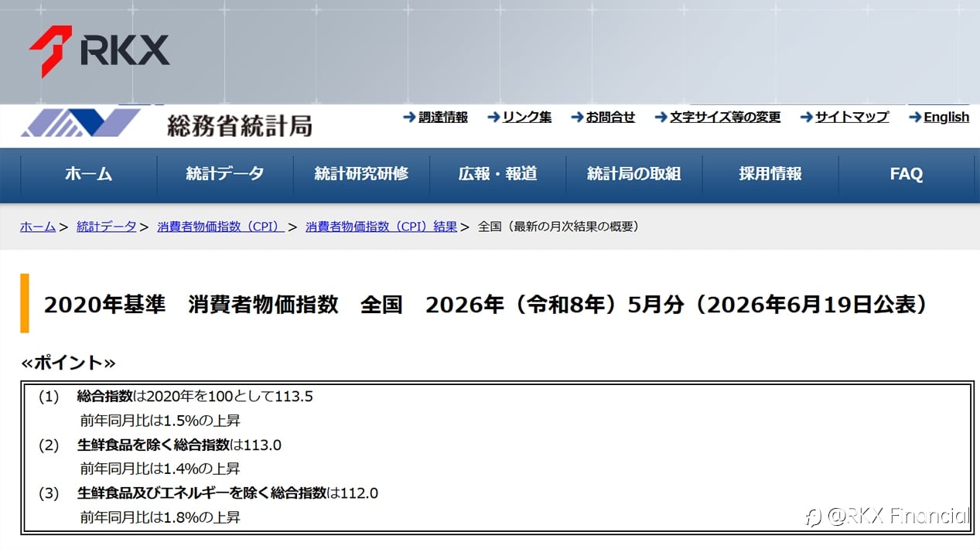This screenshot has width=980, height=549.
Task: Open the 統計局の取組 menu
Action: 633,174
